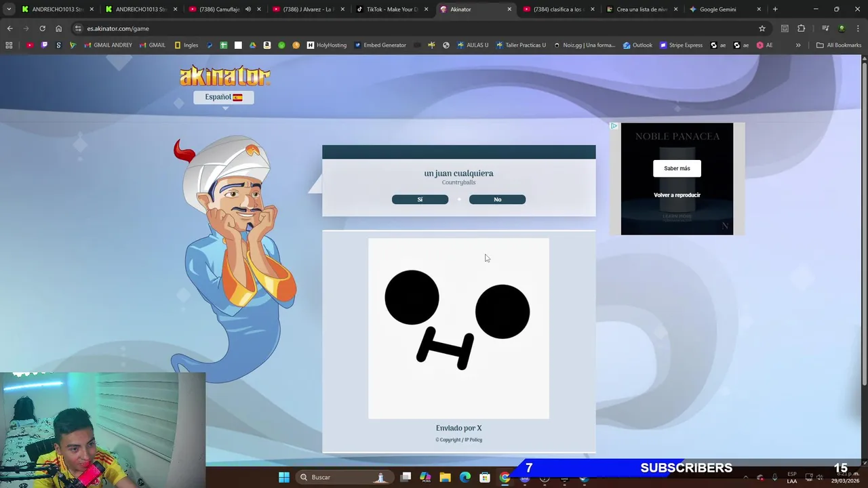
Task: Open the browser home page
Action: (x=58, y=28)
